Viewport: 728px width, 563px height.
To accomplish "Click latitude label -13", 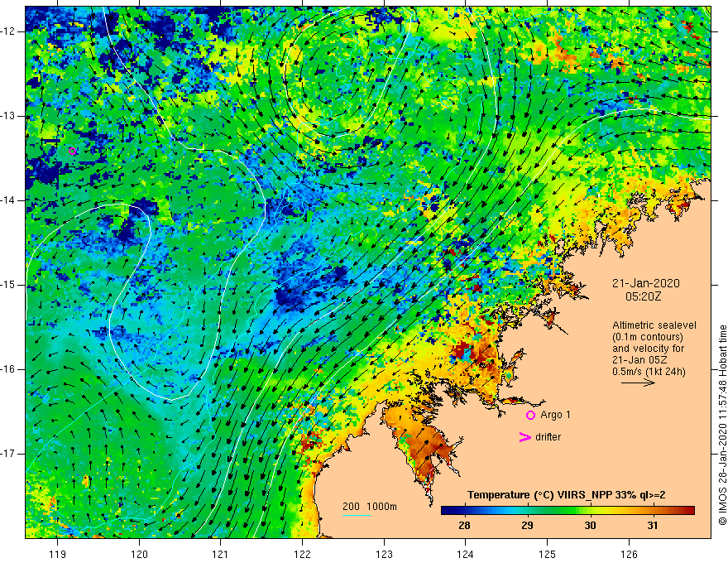I will [9, 116].
